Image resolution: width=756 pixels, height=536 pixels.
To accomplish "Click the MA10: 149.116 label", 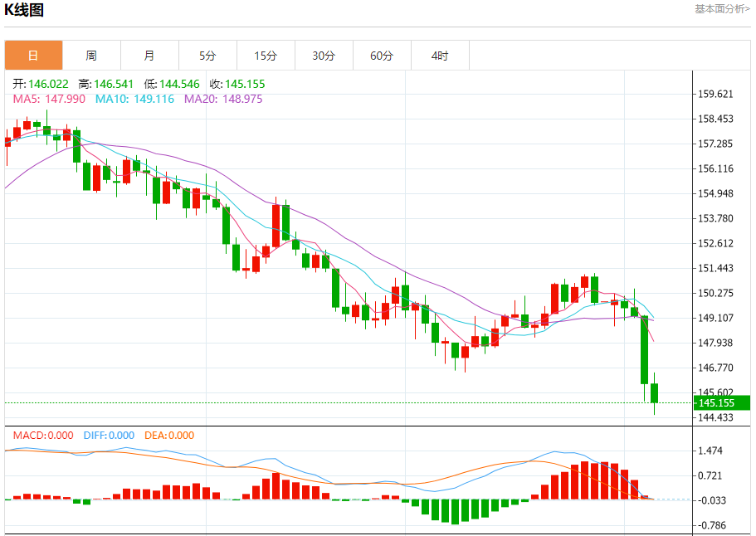I will (134, 99).
